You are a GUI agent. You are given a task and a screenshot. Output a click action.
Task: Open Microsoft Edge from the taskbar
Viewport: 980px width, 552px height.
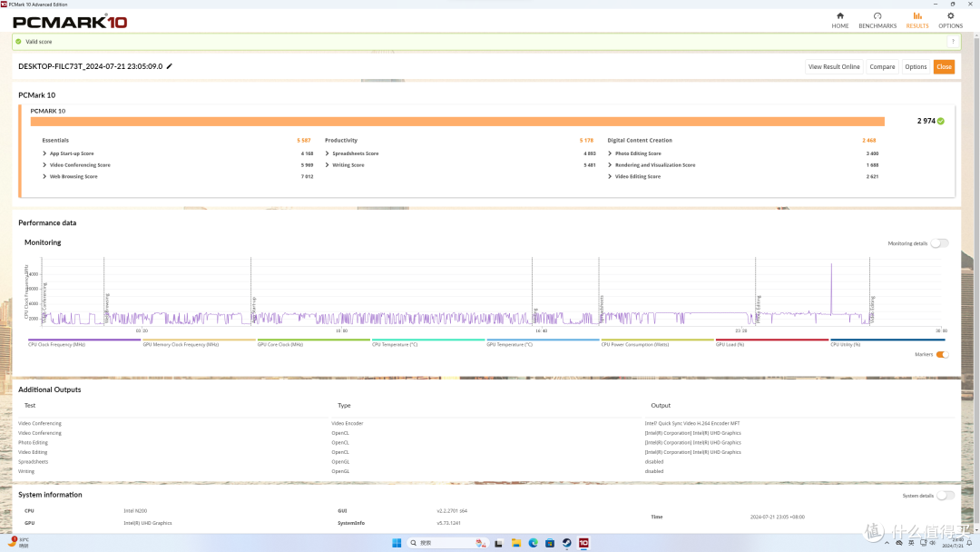click(534, 543)
